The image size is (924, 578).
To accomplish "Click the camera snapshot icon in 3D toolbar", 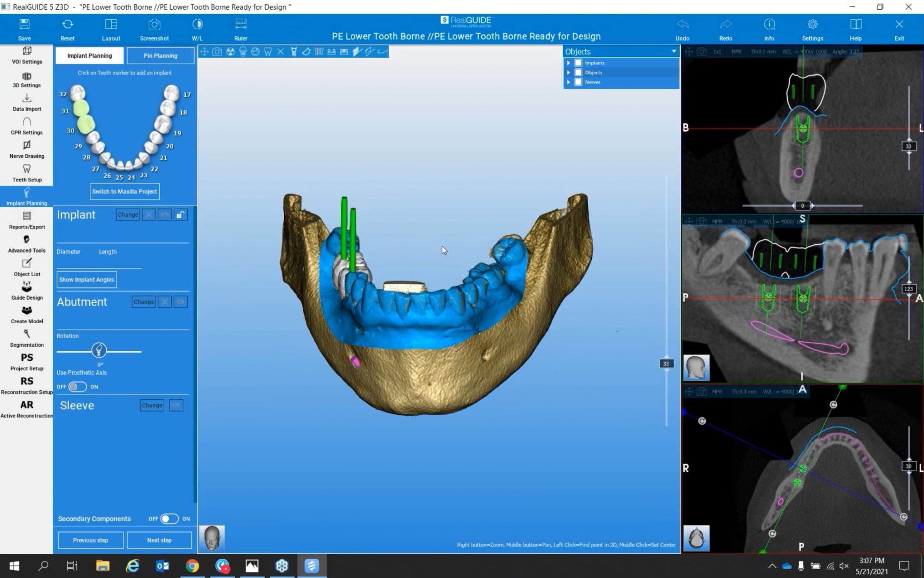I will (217, 52).
